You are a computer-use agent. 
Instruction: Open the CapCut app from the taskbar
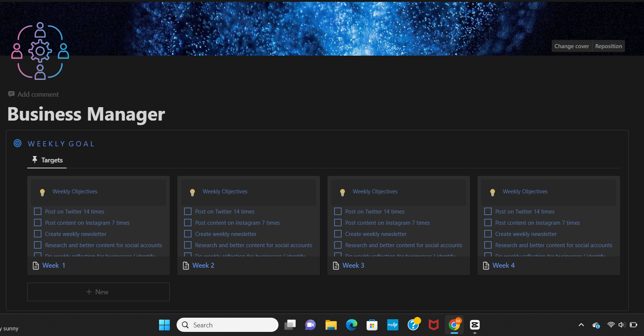pos(475,325)
